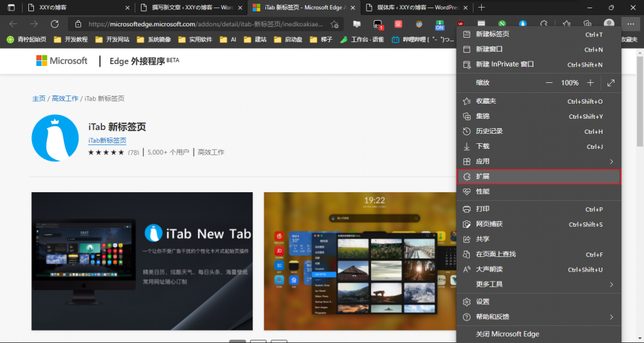Zoom in with the plus button

(590, 83)
